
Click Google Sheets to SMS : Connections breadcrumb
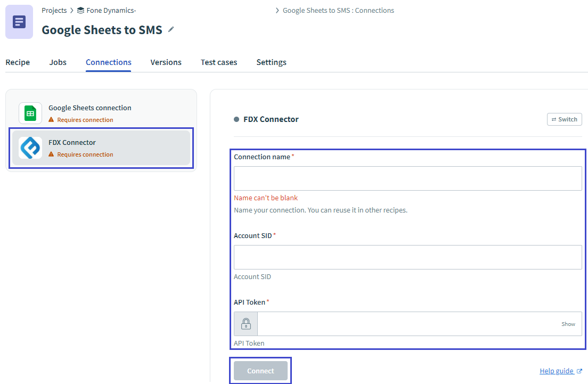point(338,11)
